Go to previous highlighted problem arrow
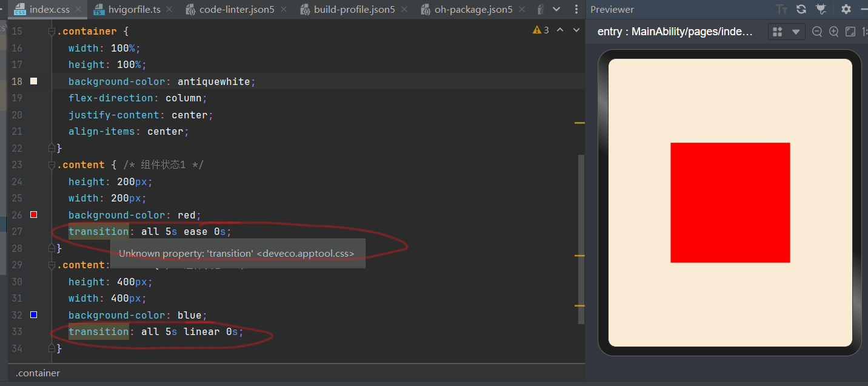The width and height of the screenshot is (868, 386). pos(560,30)
